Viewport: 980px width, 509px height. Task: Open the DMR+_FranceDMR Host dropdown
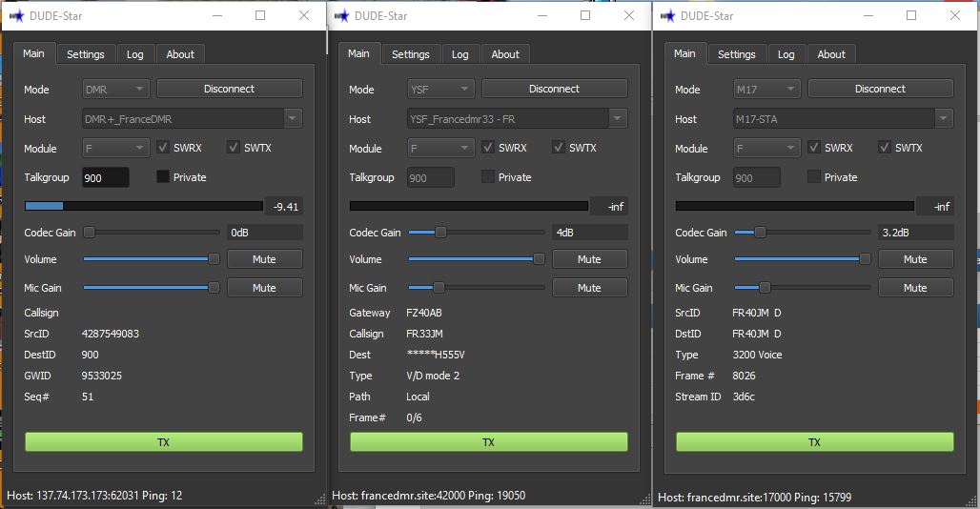click(x=192, y=118)
